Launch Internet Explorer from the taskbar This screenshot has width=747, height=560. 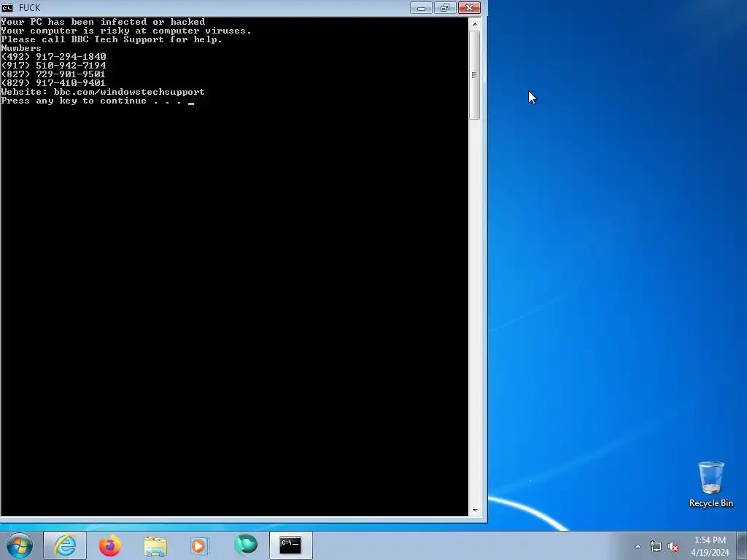(x=65, y=545)
